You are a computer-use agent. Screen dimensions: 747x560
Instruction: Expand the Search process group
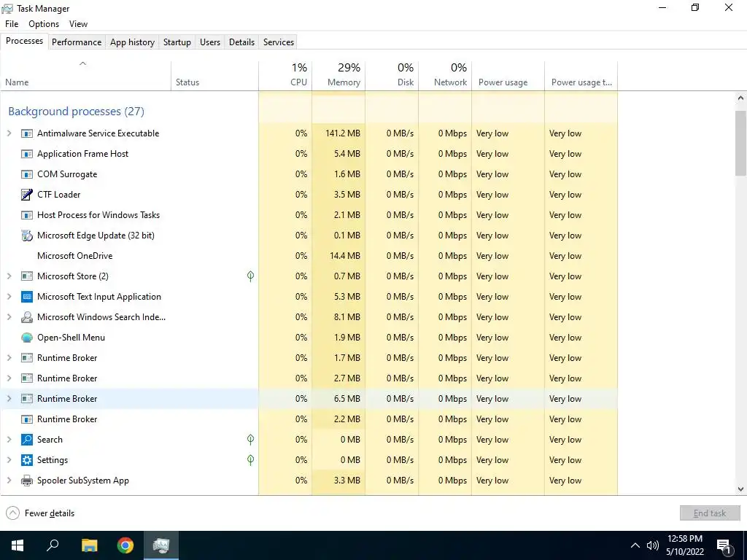tap(9, 440)
